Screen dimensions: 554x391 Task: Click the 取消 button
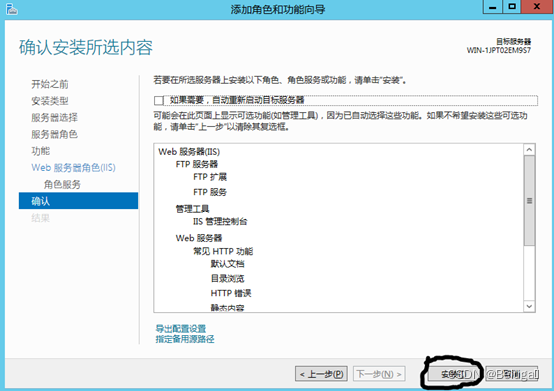tap(512, 374)
